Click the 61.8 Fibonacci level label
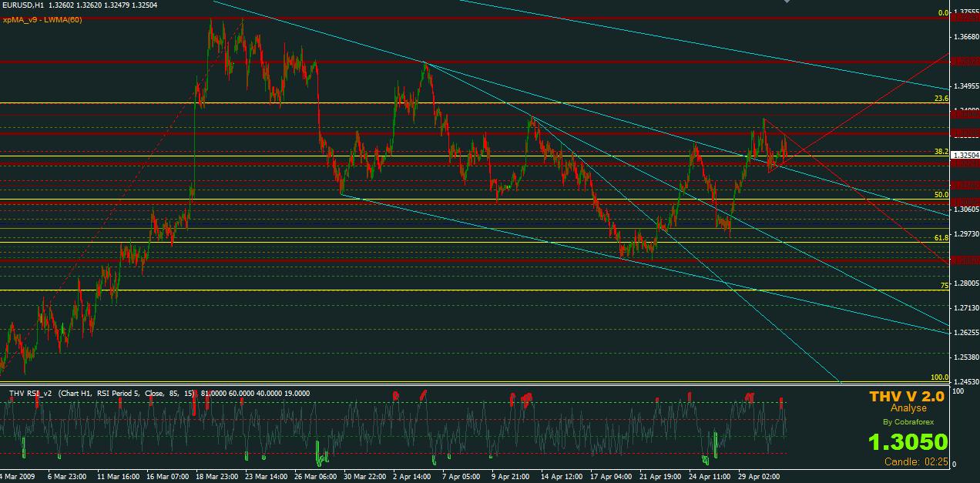This screenshot has height=483, width=980. click(x=941, y=238)
